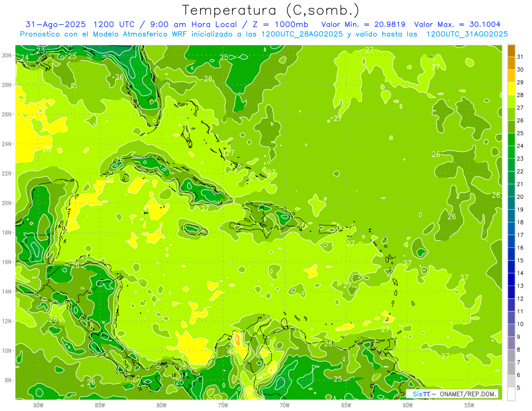This screenshot has height=411, width=532.
Task: Click the 28N latitude label
Action: [x=7, y=85]
